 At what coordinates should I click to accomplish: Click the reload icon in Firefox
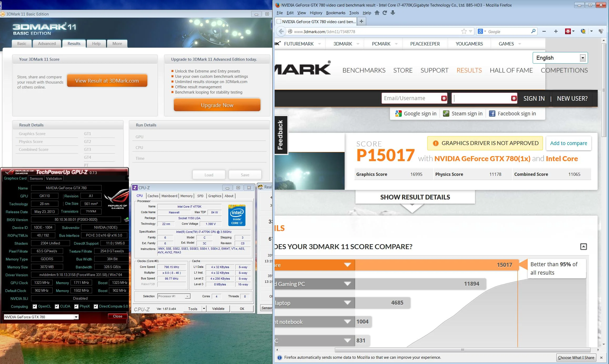pos(385,13)
